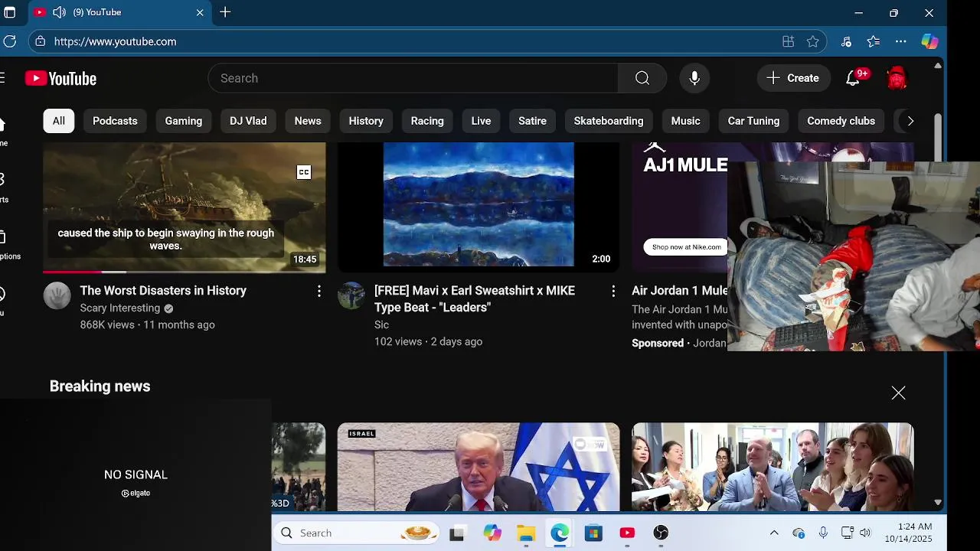Select the All category chip
The image size is (980, 551).
click(59, 121)
